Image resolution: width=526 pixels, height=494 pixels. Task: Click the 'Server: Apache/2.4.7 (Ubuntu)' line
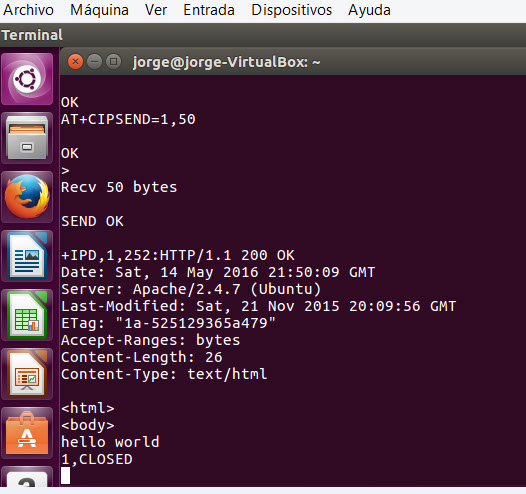(x=191, y=289)
